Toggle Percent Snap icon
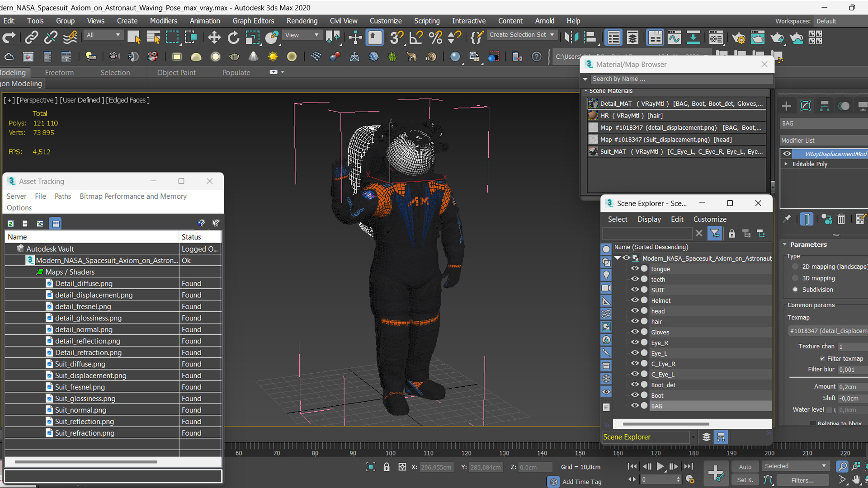Viewport: 868px width, 488px height. click(x=435, y=38)
